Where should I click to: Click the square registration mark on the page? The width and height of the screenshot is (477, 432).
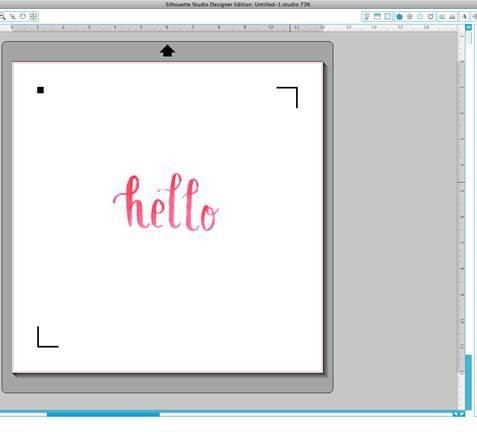click(x=40, y=90)
